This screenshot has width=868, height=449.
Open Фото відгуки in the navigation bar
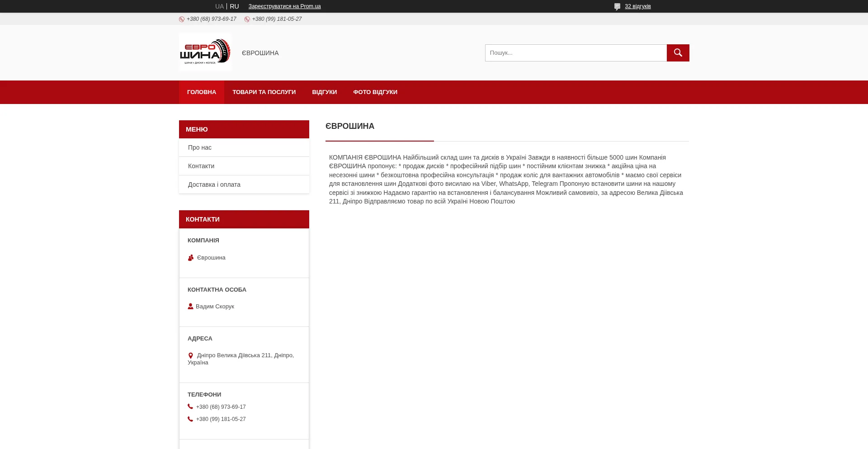(375, 92)
